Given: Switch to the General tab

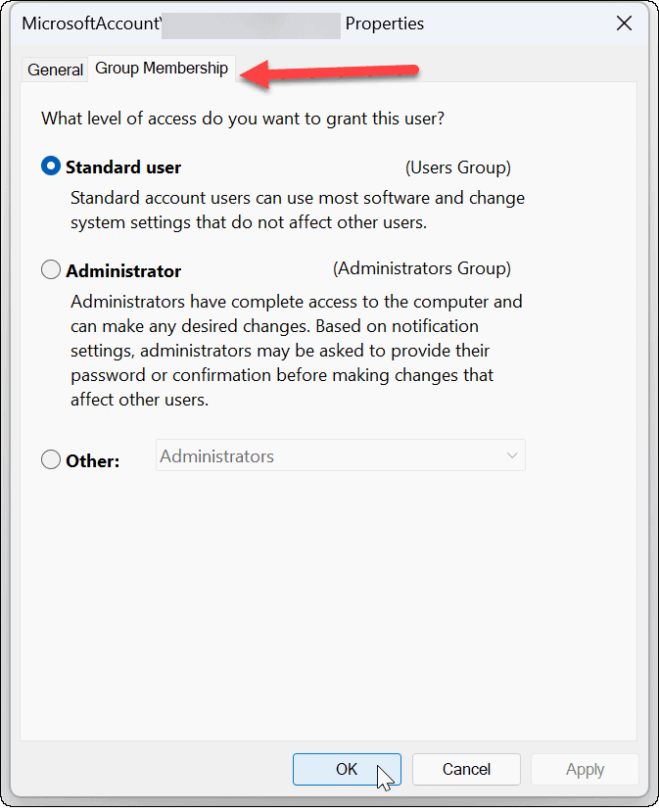Looking at the screenshot, I should [x=55, y=69].
